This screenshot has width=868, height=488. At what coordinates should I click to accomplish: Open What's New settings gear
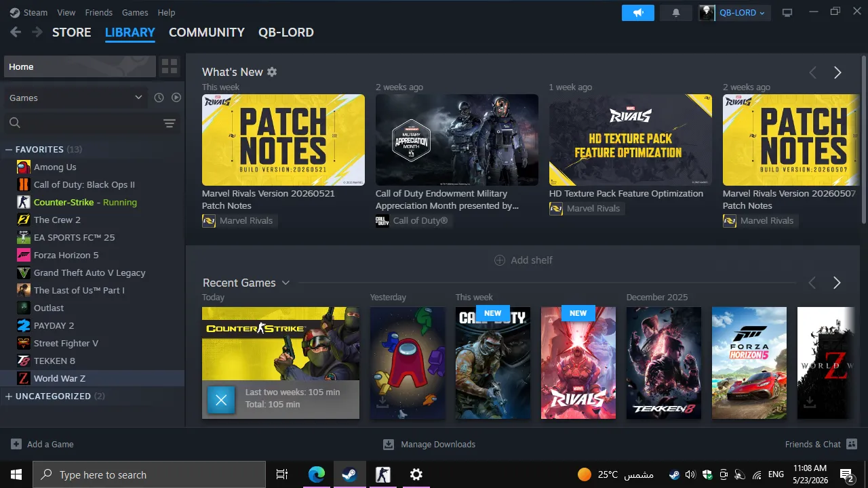click(272, 72)
